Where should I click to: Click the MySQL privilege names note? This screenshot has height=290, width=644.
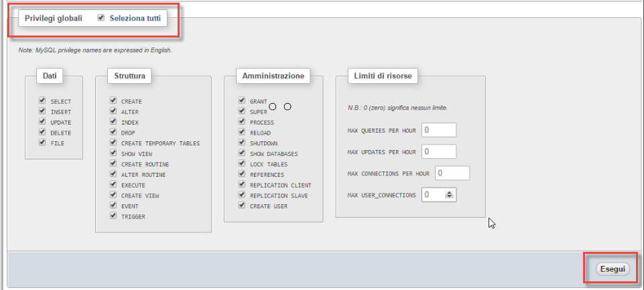95,50
